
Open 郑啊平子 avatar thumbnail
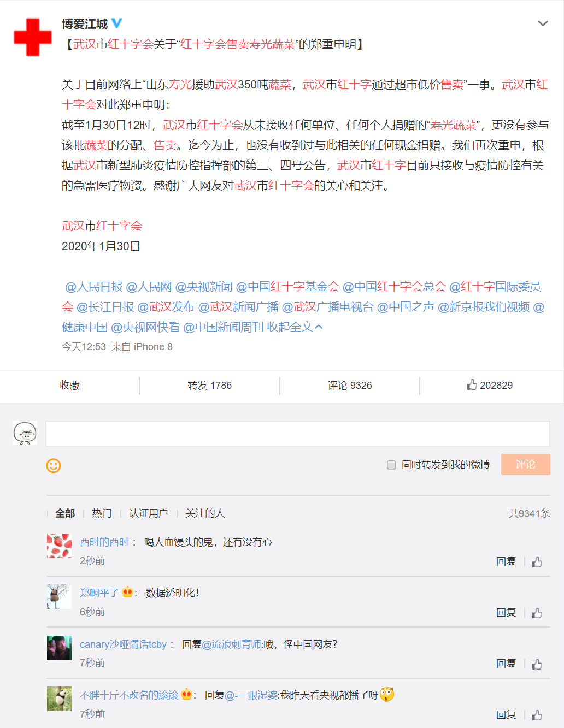point(59,597)
